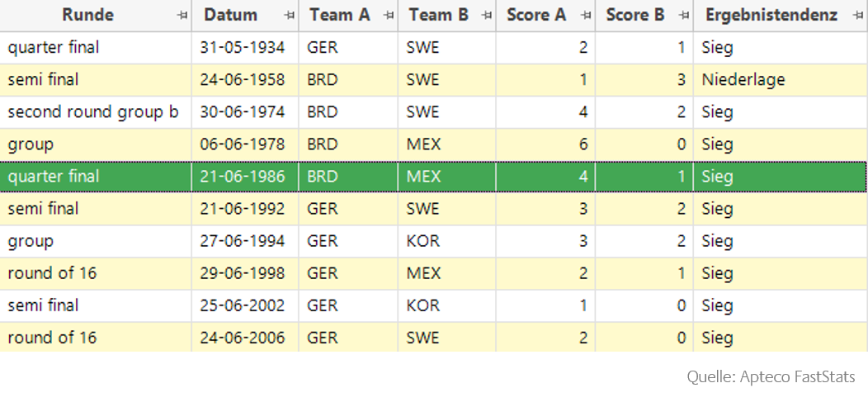Sort by the Datum column header
The height and width of the screenshot is (402, 868).
tap(230, 15)
